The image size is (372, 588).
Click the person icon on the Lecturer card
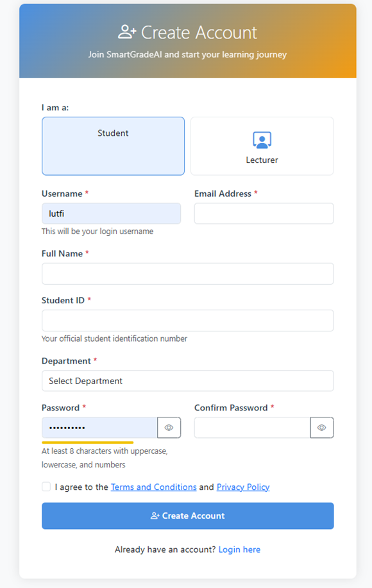pos(262,139)
